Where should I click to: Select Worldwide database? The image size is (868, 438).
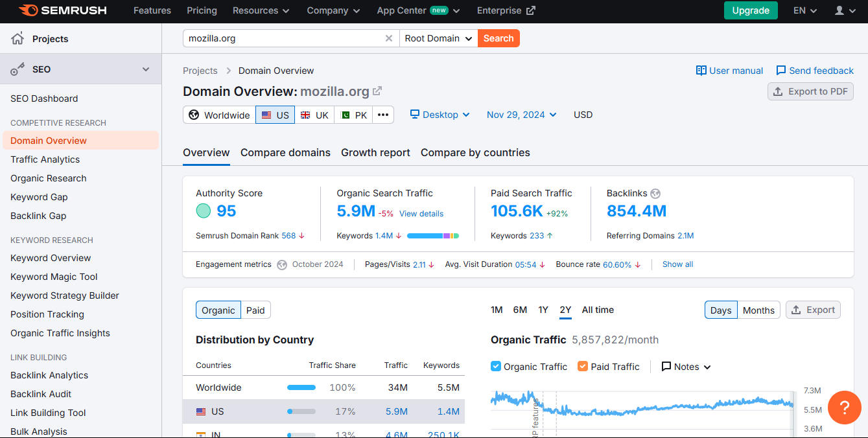[219, 115]
